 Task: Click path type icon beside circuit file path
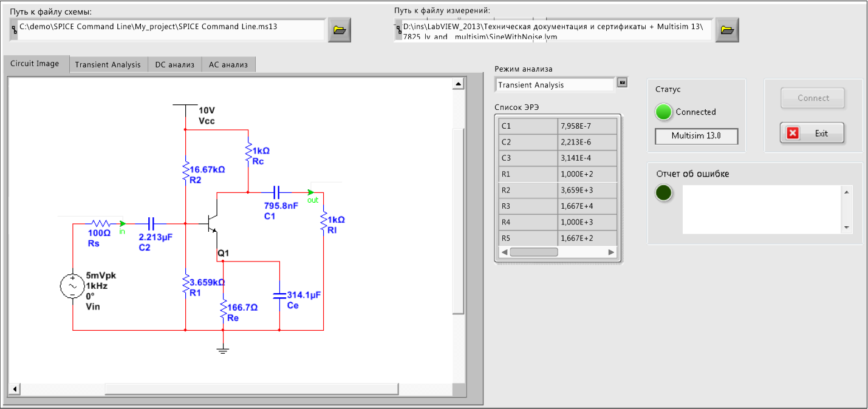point(14,29)
